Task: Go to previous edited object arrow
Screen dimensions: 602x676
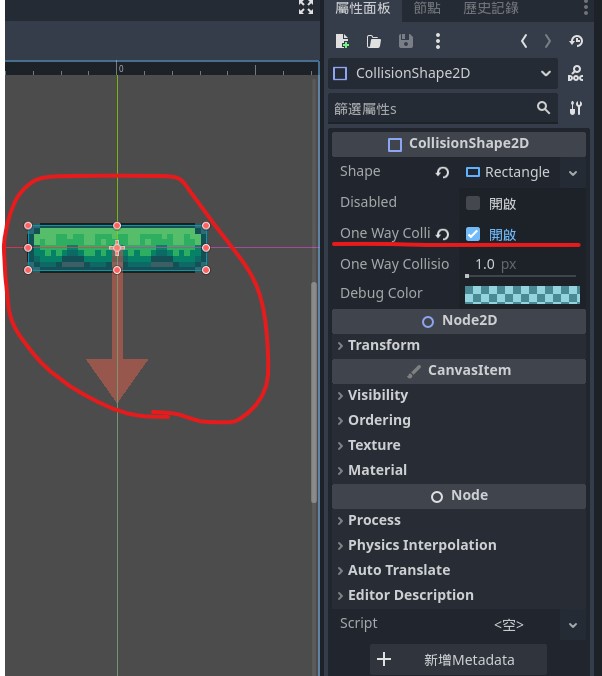Action: pyautogui.click(x=524, y=41)
